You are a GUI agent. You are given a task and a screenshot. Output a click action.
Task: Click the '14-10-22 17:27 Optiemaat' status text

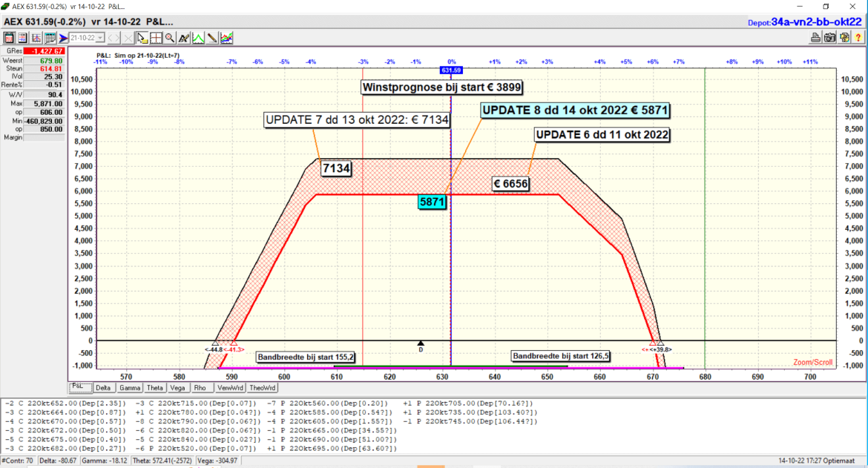pos(817,461)
